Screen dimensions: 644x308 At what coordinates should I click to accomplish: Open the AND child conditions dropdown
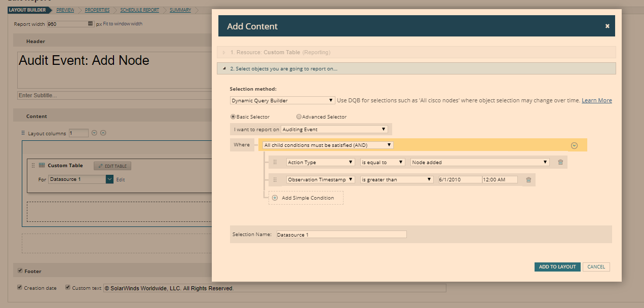[328, 145]
